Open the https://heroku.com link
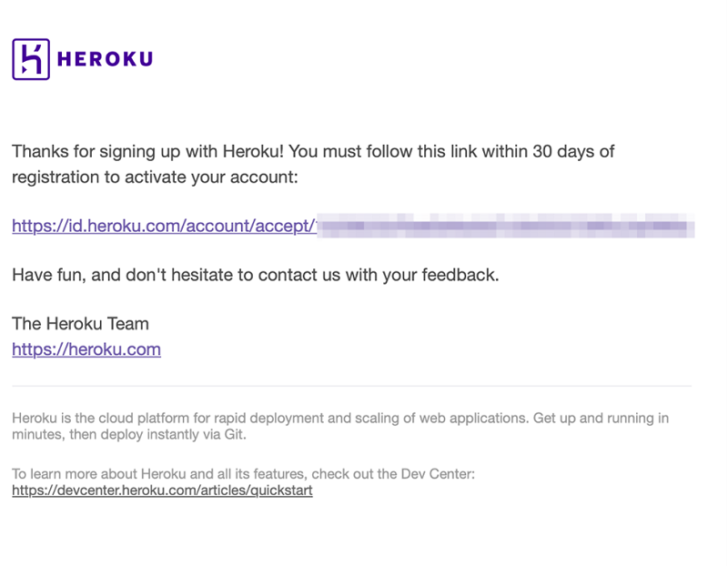Screen dimensions: 728x566 (86, 349)
